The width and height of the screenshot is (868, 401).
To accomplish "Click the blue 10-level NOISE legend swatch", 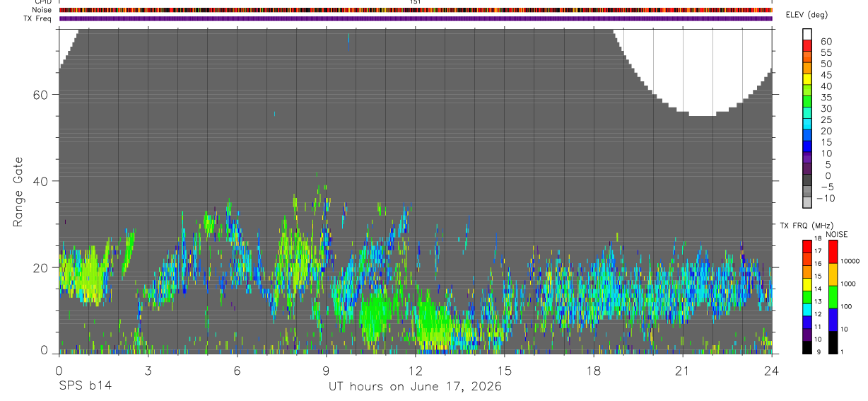I will [833, 320].
